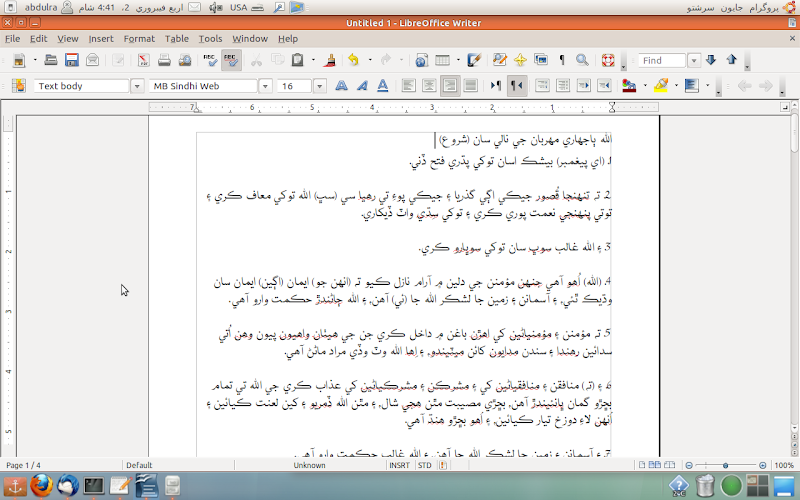Open a file with the Open folder icon
This screenshot has height=500, width=800.
51,60
